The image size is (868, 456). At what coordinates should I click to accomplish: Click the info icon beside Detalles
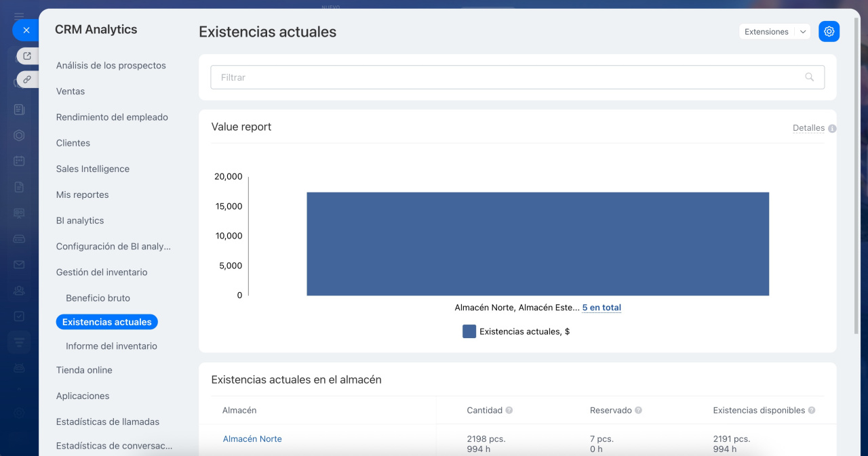click(832, 128)
